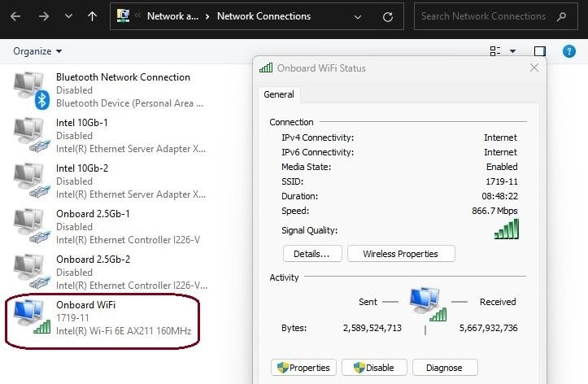The image size is (588, 384).
Task: Click the 'Intel 10Gb-1' connection name
Action: pyautogui.click(x=82, y=123)
